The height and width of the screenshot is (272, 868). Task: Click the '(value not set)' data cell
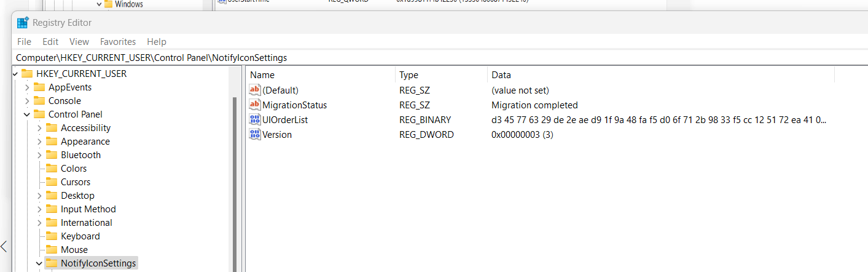pyautogui.click(x=520, y=90)
